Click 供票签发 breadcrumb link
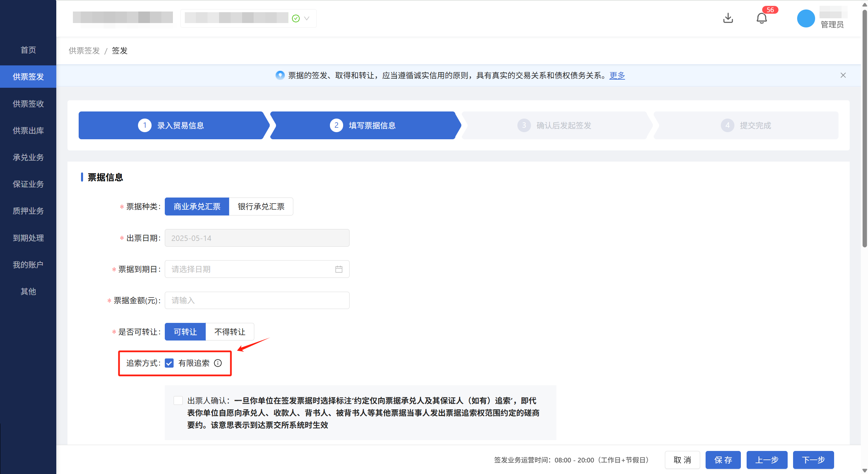 pyautogui.click(x=84, y=50)
